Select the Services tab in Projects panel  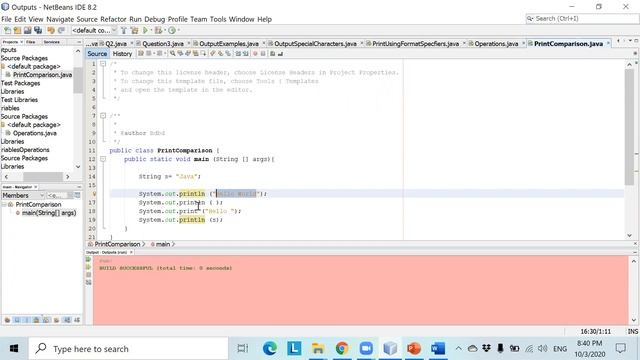point(51,42)
